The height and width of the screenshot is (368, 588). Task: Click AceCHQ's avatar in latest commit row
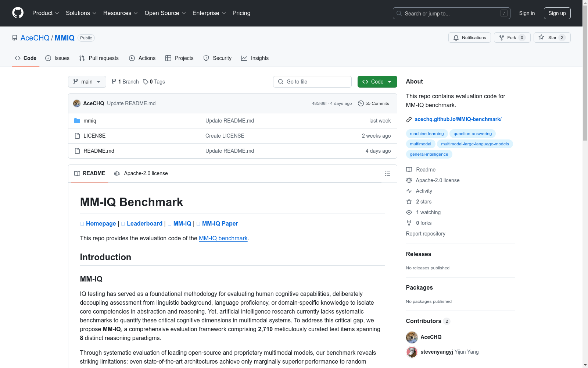77,103
